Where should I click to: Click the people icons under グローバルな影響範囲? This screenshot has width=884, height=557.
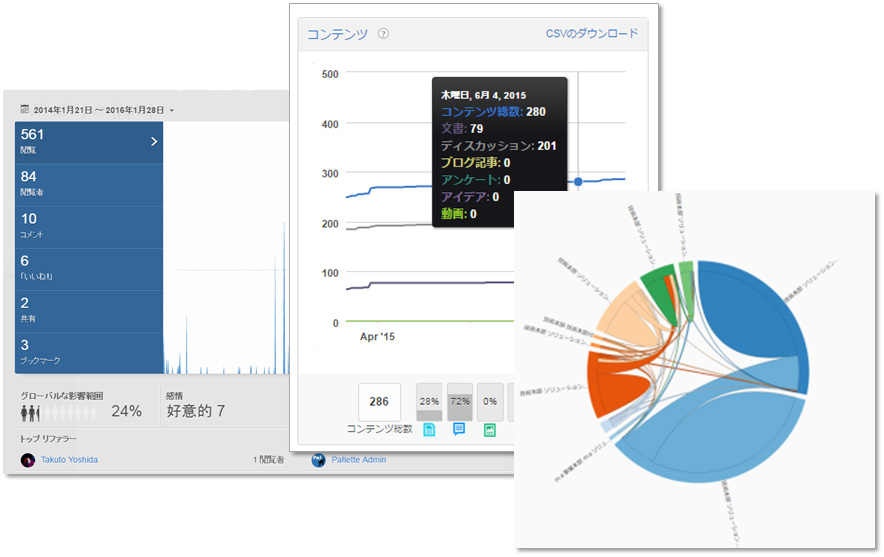point(31,412)
